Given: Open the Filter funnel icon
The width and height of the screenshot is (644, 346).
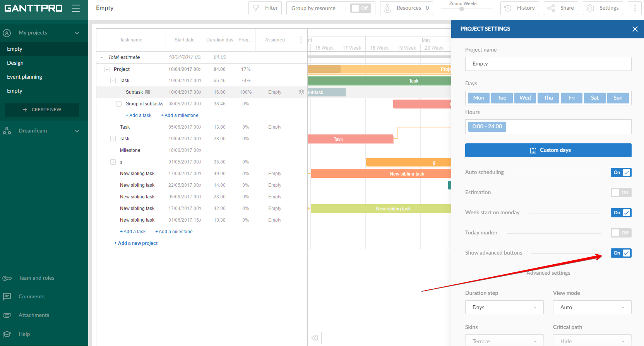Looking at the screenshot, I should pyautogui.click(x=256, y=8).
